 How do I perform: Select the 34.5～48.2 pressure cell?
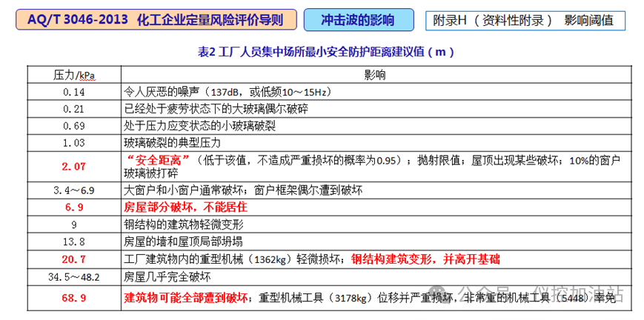pyautogui.click(x=74, y=277)
